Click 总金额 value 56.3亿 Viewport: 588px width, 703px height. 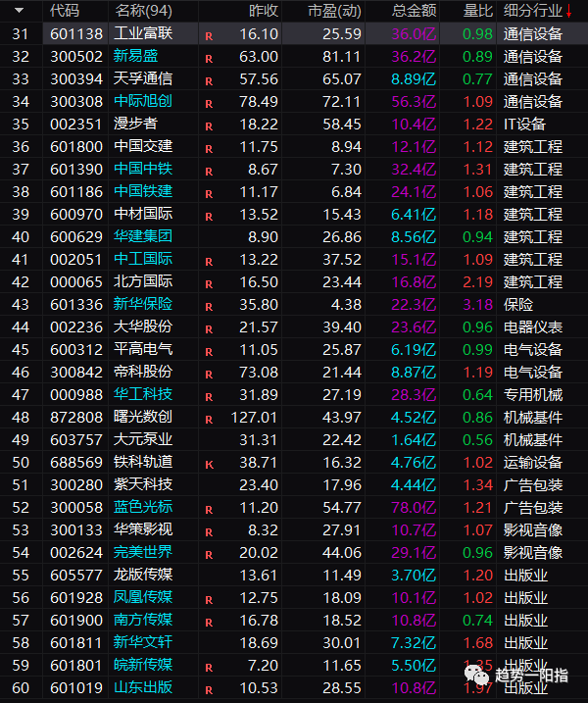tap(414, 102)
